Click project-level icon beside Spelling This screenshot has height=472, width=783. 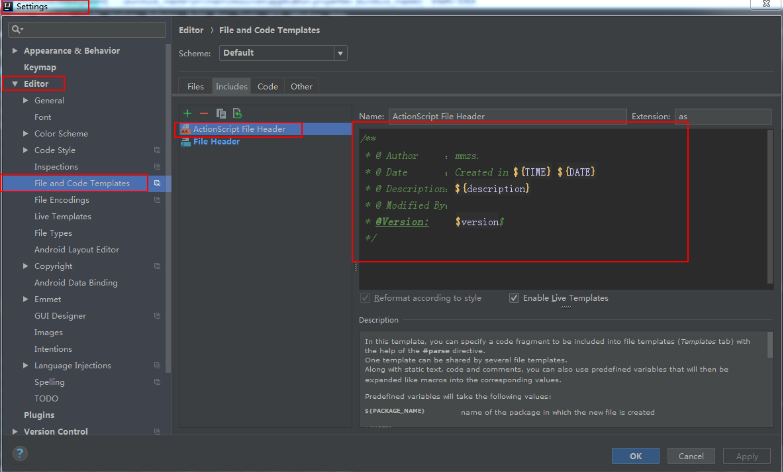(157, 382)
